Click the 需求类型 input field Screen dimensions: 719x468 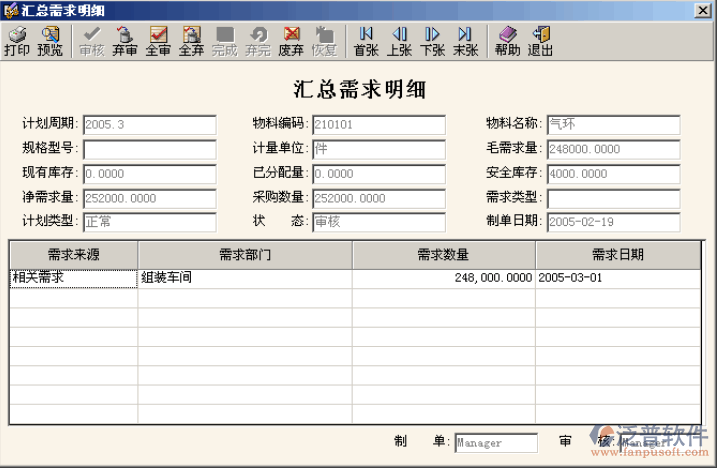click(x=613, y=198)
